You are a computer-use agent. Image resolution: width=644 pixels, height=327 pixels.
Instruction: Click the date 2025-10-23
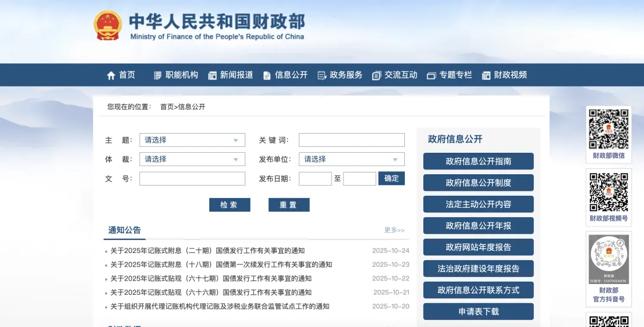click(x=391, y=264)
